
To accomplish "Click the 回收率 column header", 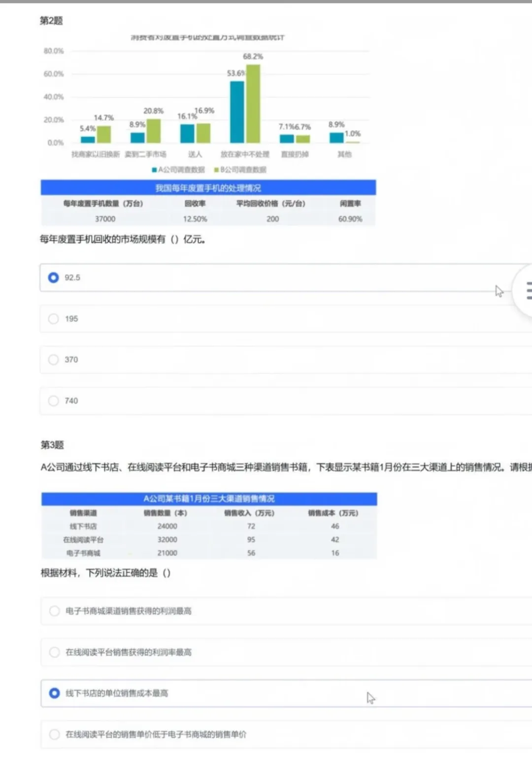I will click(195, 204).
